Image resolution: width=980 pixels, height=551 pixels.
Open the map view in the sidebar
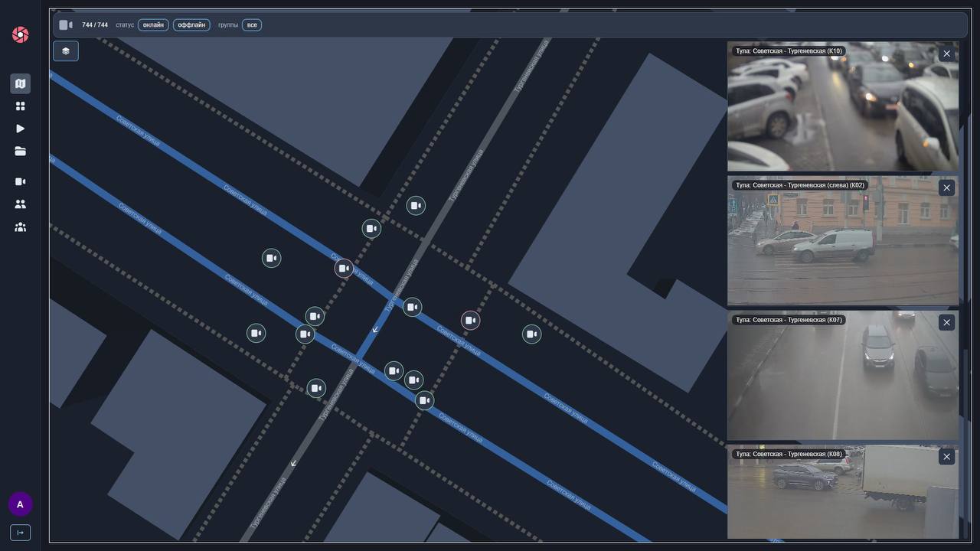[x=21, y=83]
